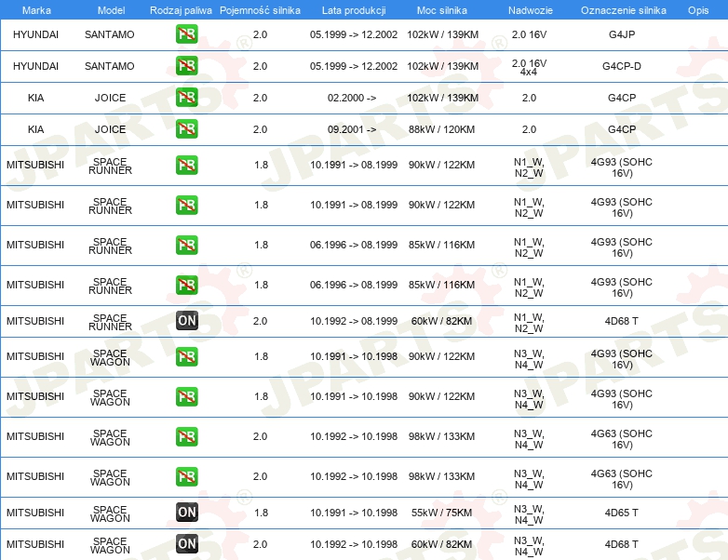728x560 pixels.
Task: Click the Nadwozie column header
Action: 531,10
